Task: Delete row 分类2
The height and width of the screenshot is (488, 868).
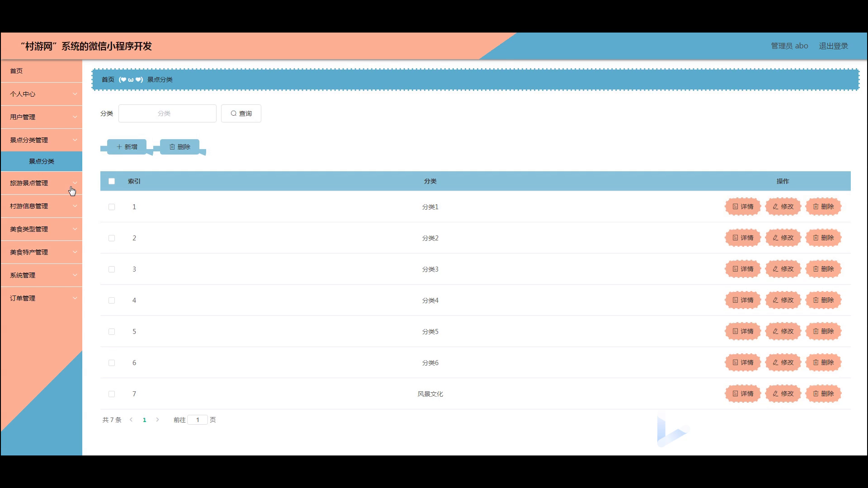Action: [823, 238]
